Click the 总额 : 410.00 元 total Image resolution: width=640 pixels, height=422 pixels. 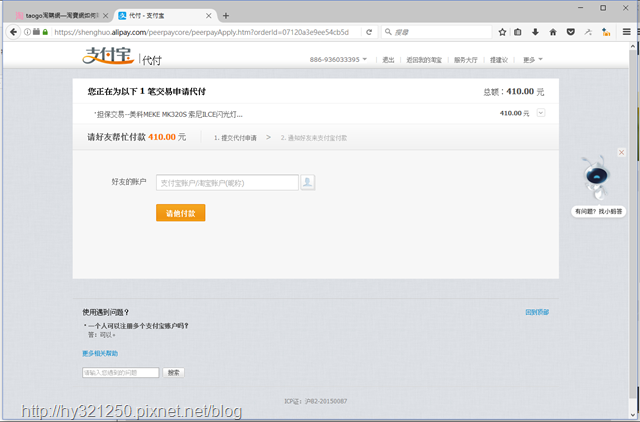pyautogui.click(x=514, y=92)
